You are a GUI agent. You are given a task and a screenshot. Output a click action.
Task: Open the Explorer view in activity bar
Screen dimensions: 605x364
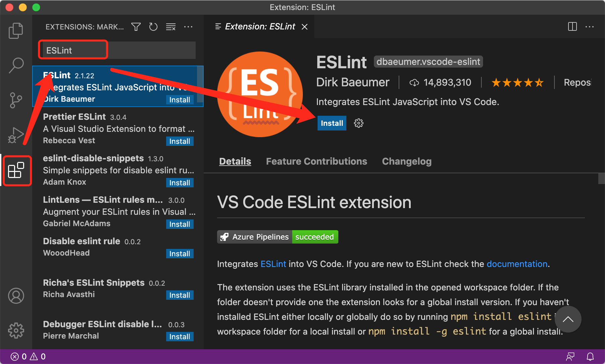coord(16,31)
